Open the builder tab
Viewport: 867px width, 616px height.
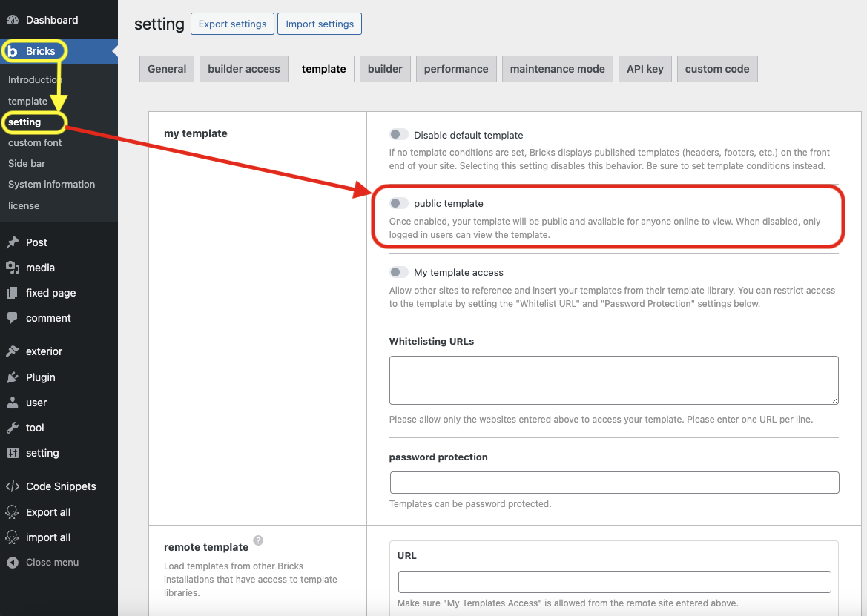tap(386, 69)
